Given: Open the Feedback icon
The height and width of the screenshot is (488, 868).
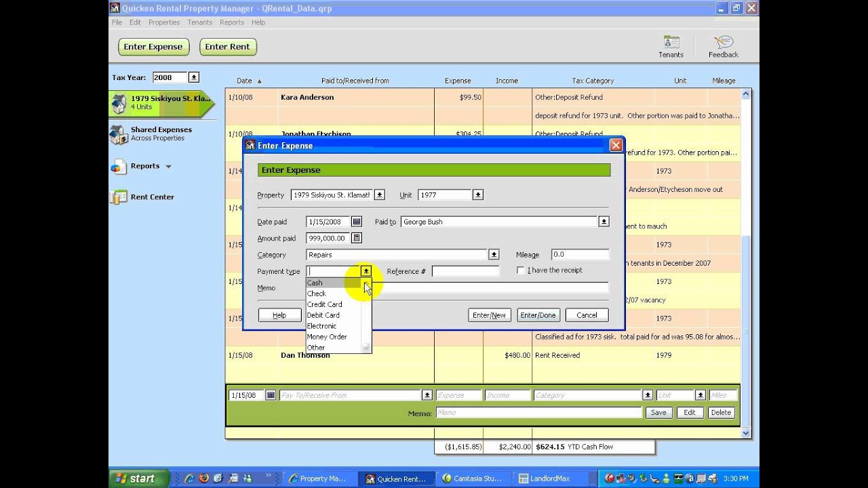Looking at the screenshot, I should (723, 47).
